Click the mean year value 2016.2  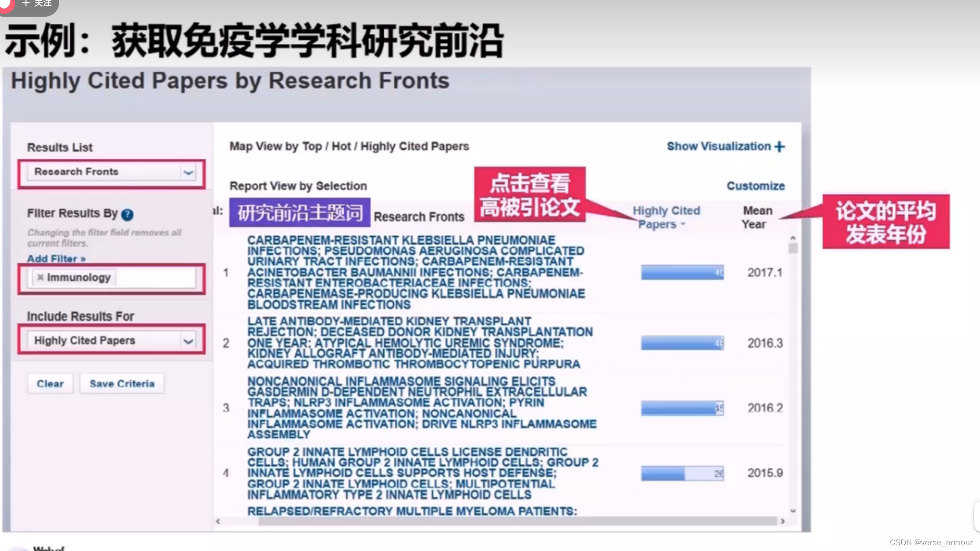(x=765, y=408)
